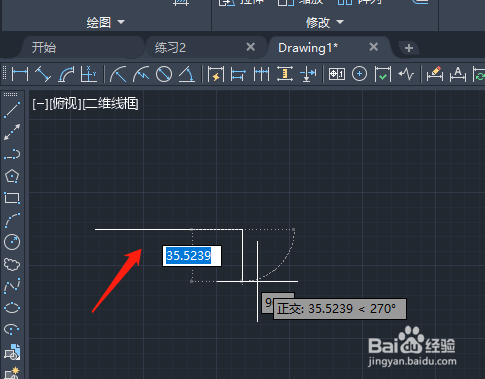The image size is (485, 379).
Task: Select the Linear dimension tool
Action: click(x=20, y=74)
